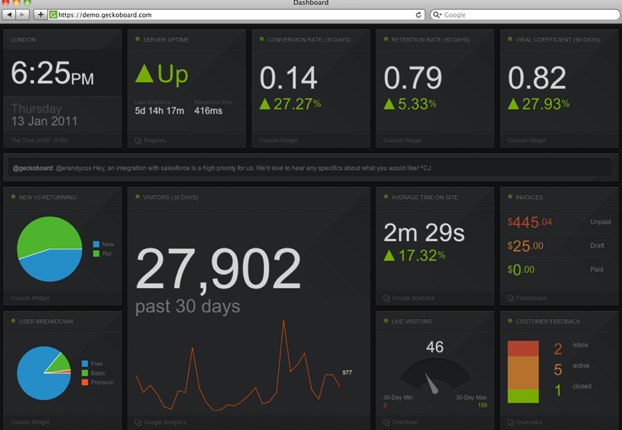The width and height of the screenshot is (622, 430).
Task: Click the red inbox segment of feedback bar
Action: (523, 350)
